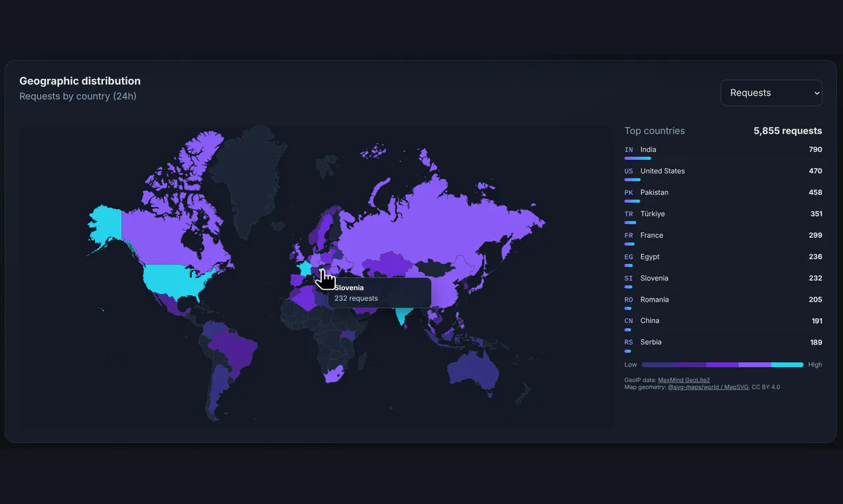Click India's request progress bar
The image size is (843, 504).
click(638, 158)
